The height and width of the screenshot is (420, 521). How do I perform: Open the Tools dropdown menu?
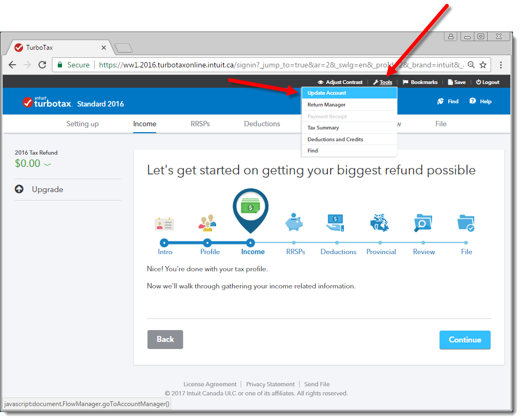click(383, 82)
